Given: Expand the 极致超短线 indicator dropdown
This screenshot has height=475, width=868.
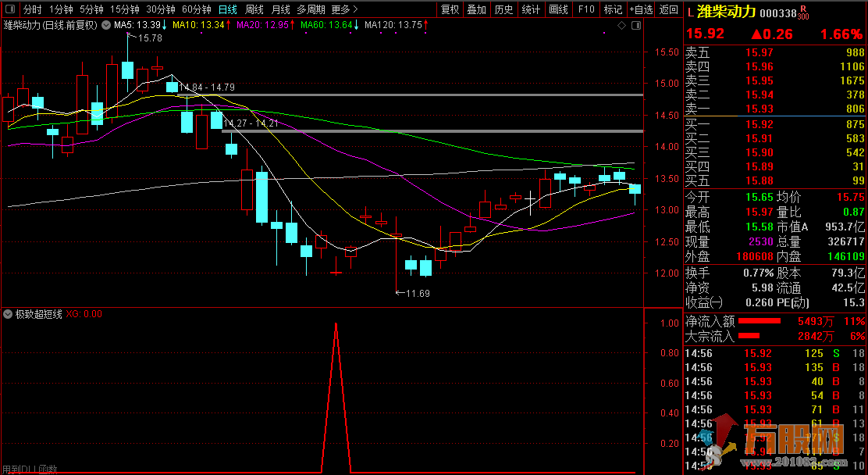Looking at the screenshot, I should click(x=8, y=314).
